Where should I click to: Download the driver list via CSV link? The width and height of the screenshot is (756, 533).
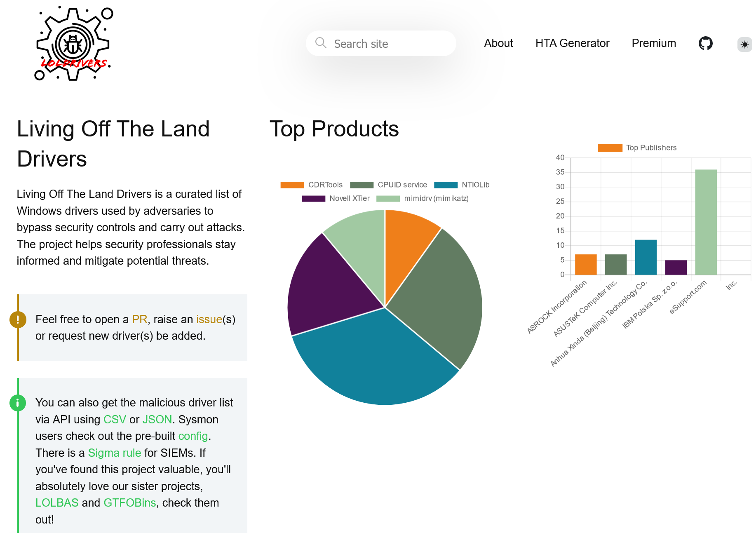[x=115, y=420]
